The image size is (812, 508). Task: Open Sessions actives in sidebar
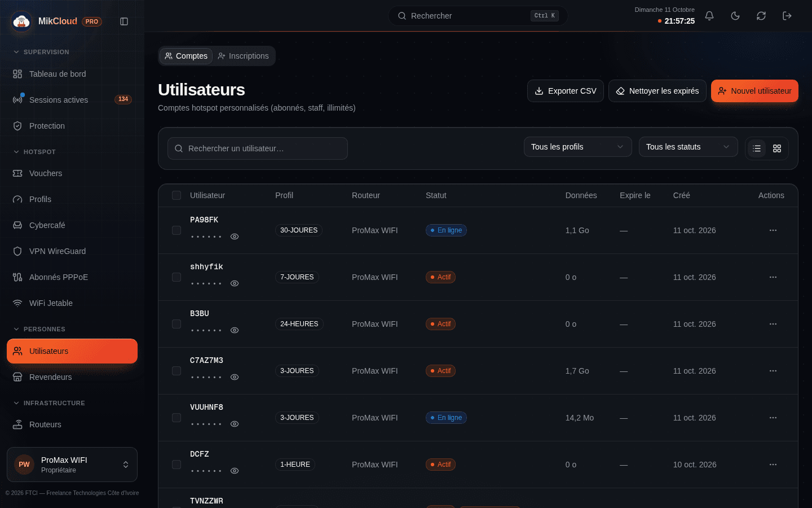coord(72,100)
